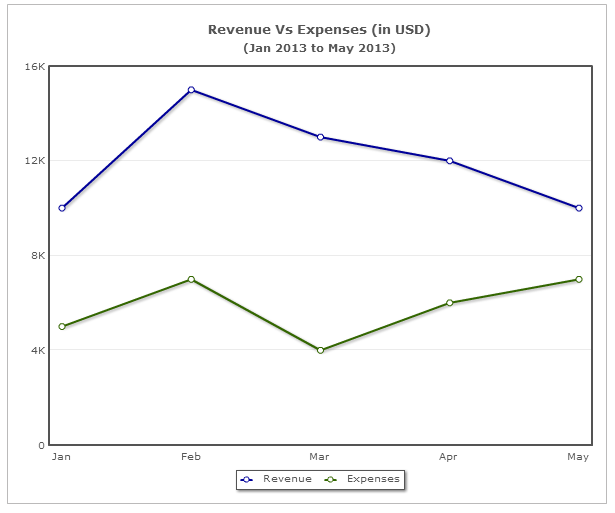Screen dimensions: 615x513
Task: Click the Expenses data point for May
Action: 578,279
